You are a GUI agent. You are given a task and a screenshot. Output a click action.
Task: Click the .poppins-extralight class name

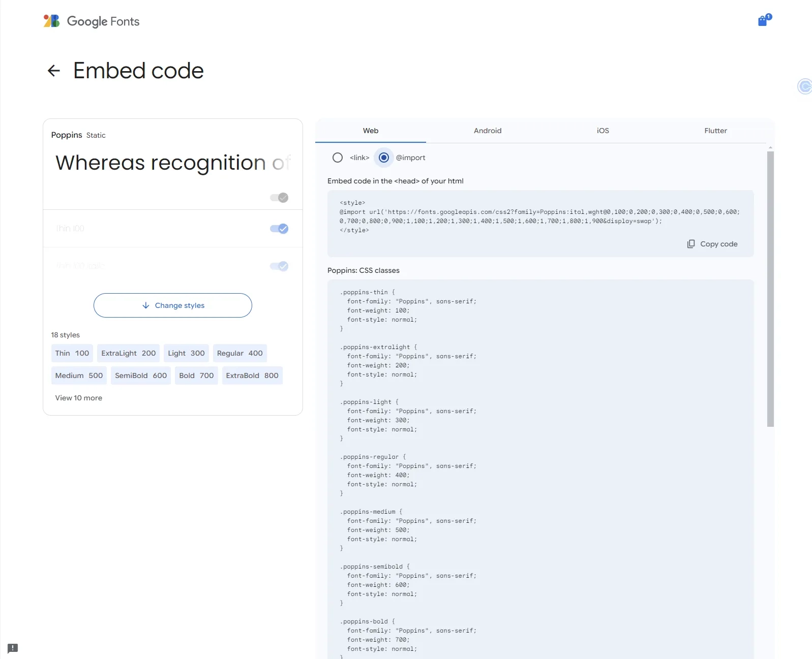tap(375, 347)
